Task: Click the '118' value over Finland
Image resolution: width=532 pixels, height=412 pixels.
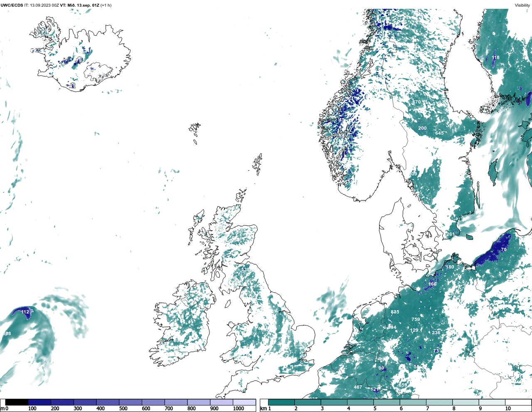Action: (x=495, y=58)
